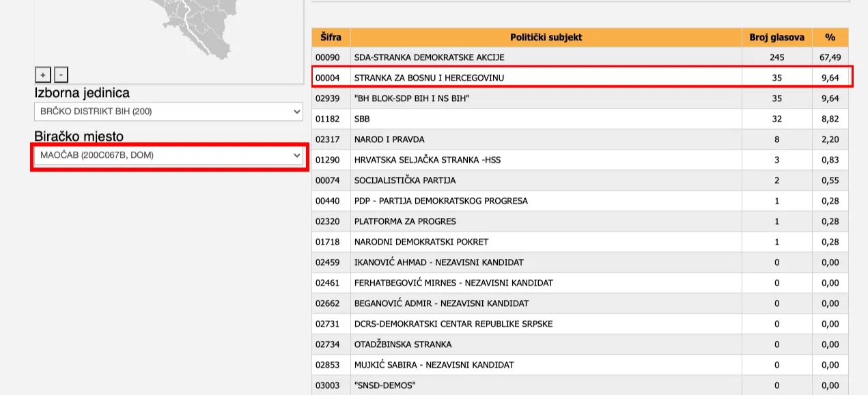
Task: Sort by Šifra column header
Action: pos(331,37)
